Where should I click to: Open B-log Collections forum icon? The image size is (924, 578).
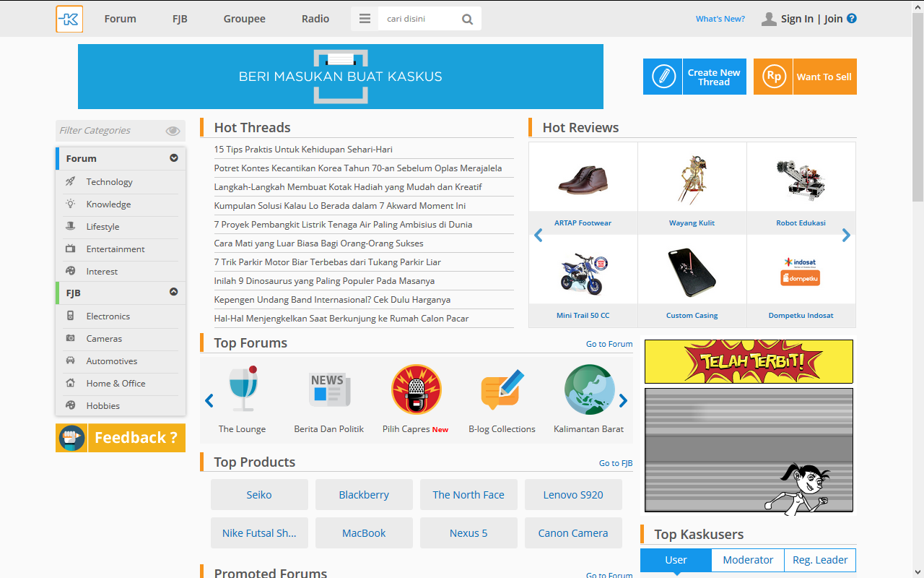[x=502, y=389]
